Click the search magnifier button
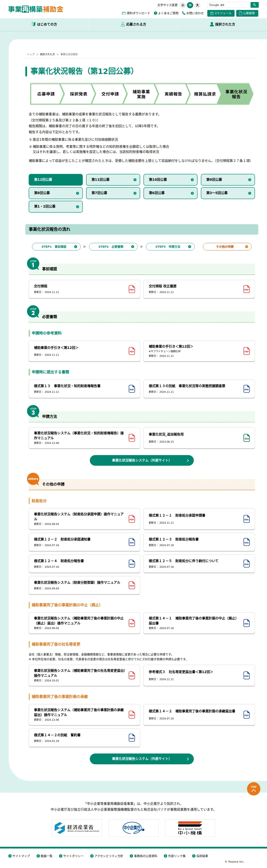This screenshot has height=868, width=267. pos(255,5)
